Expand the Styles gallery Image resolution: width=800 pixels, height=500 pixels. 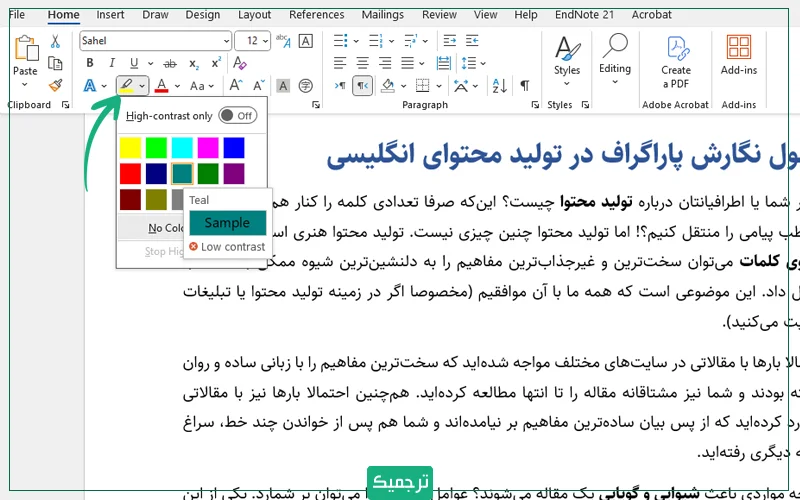567,60
